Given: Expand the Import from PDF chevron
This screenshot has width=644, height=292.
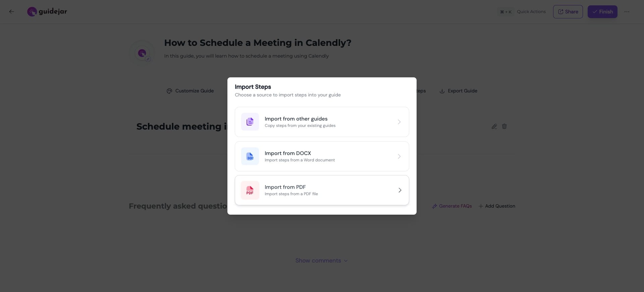Looking at the screenshot, I should (x=399, y=190).
